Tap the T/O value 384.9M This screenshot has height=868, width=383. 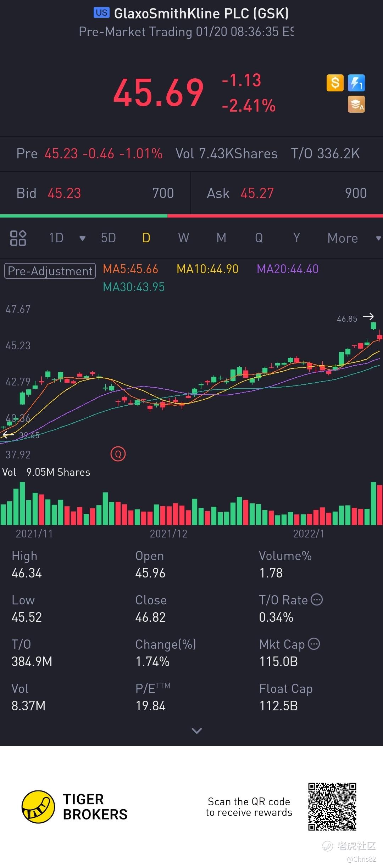[32, 661]
